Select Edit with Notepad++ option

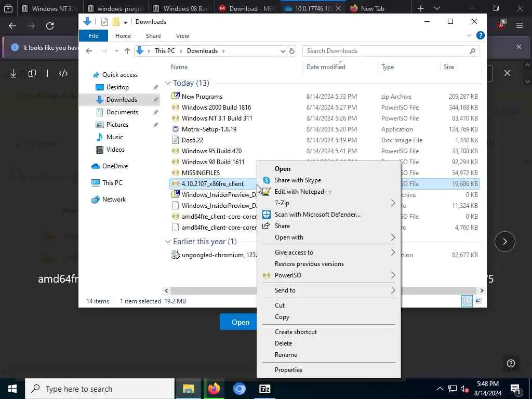click(x=328, y=192)
